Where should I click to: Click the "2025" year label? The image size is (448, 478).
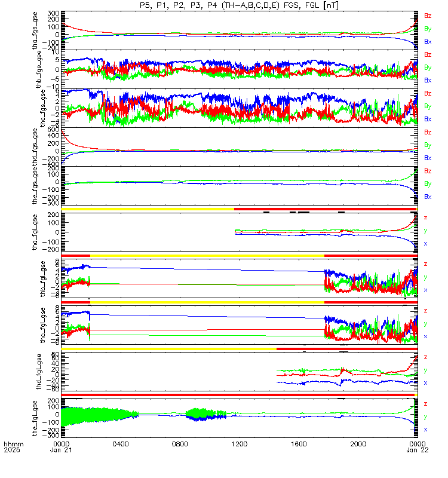click(12, 450)
